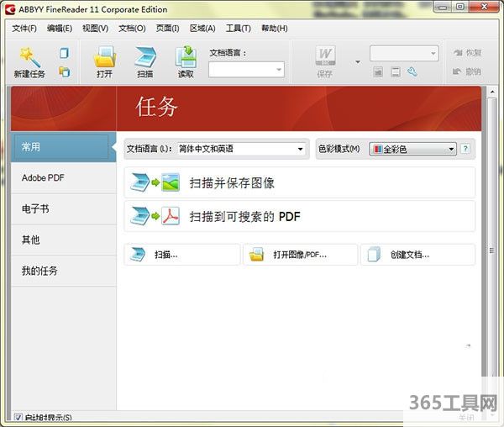The width and height of the screenshot is (504, 427).
Task: Click the scrollbar up arrow of task pane
Action: 492,92
